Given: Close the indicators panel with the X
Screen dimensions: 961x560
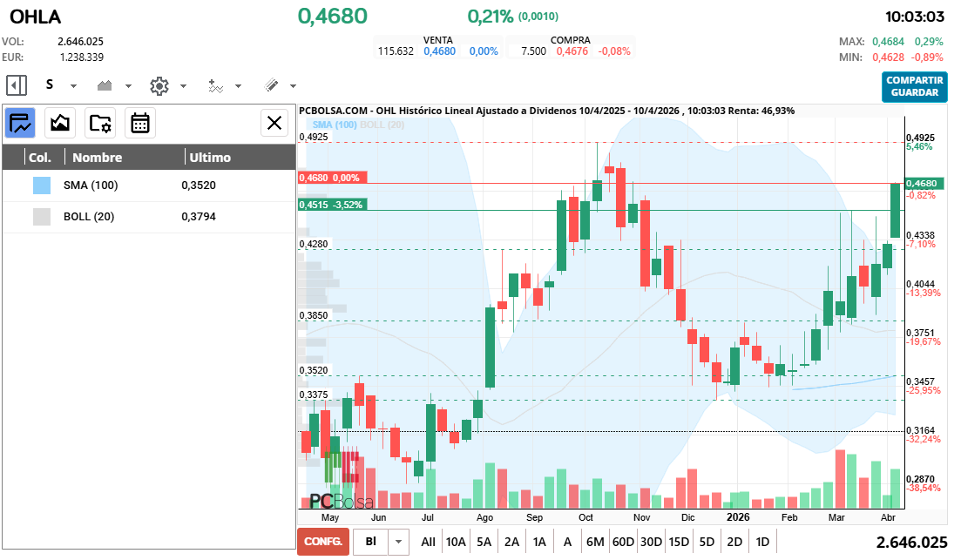Looking at the screenshot, I should 274,123.
